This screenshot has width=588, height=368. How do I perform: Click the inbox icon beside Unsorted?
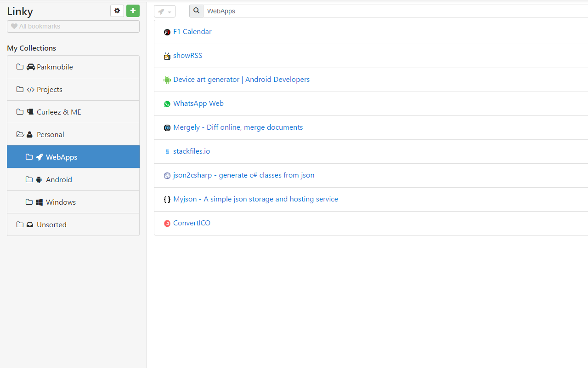pyautogui.click(x=30, y=224)
